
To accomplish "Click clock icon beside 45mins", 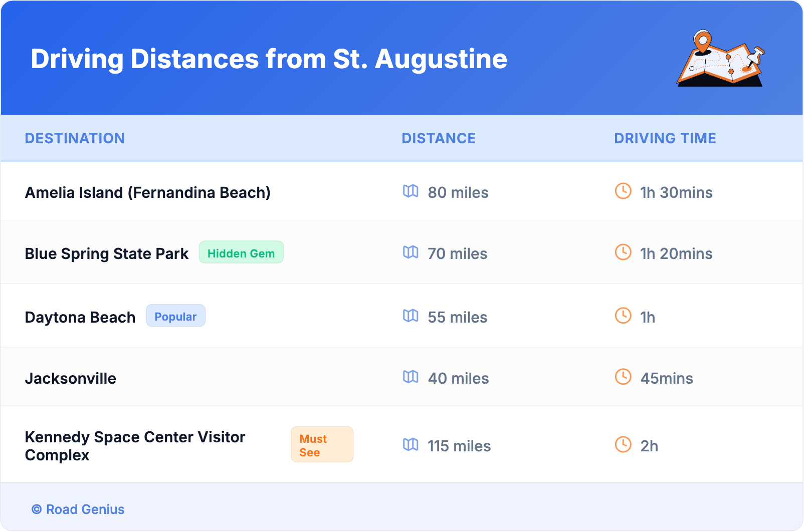I will click(x=623, y=377).
